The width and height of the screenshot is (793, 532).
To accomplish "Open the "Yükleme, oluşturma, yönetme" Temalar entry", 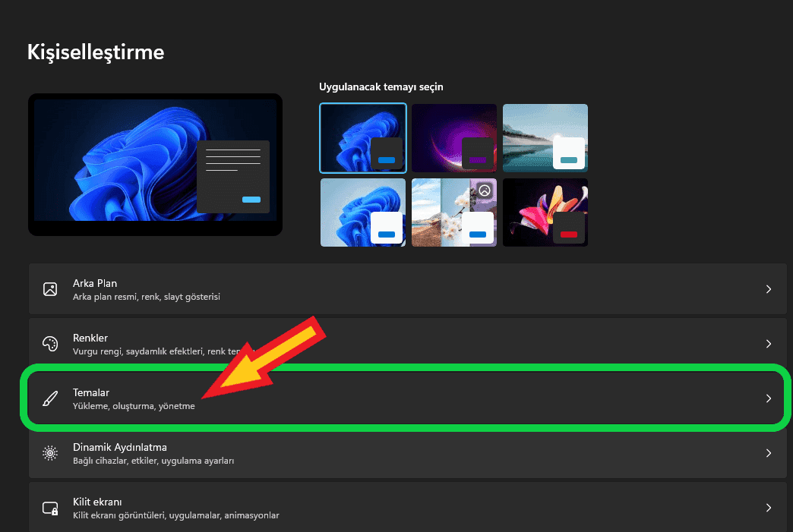I will point(134,406).
